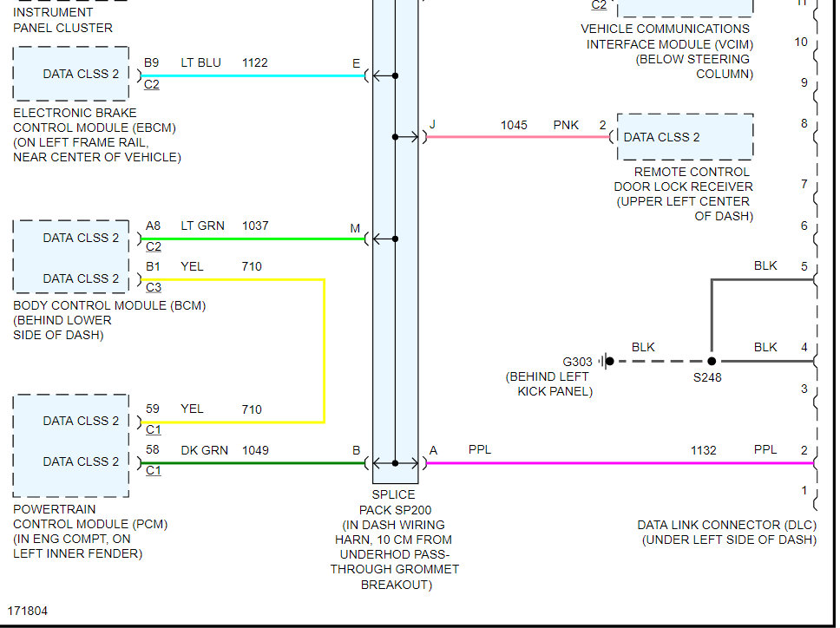This screenshot has width=840, height=628.
Task: Click the Electronic Brake Control Module label
Action: pyautogui.click(x=97, y=135)
